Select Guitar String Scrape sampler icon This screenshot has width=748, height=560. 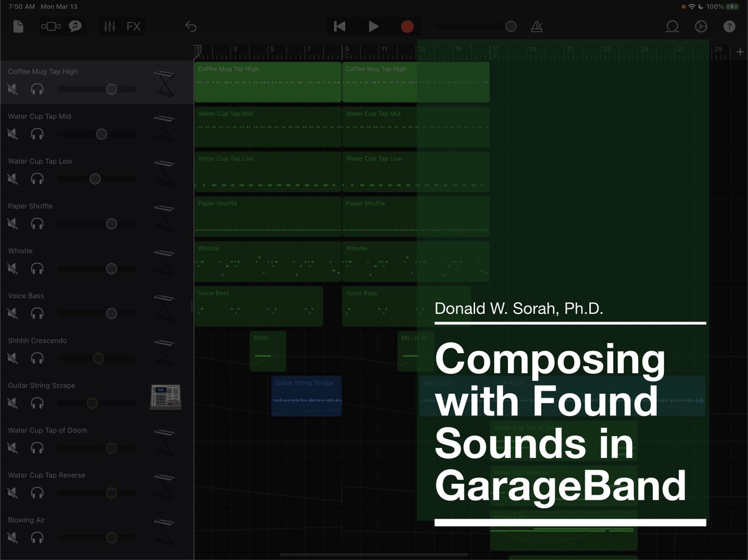pyautogui.click(x=166, y=397)
